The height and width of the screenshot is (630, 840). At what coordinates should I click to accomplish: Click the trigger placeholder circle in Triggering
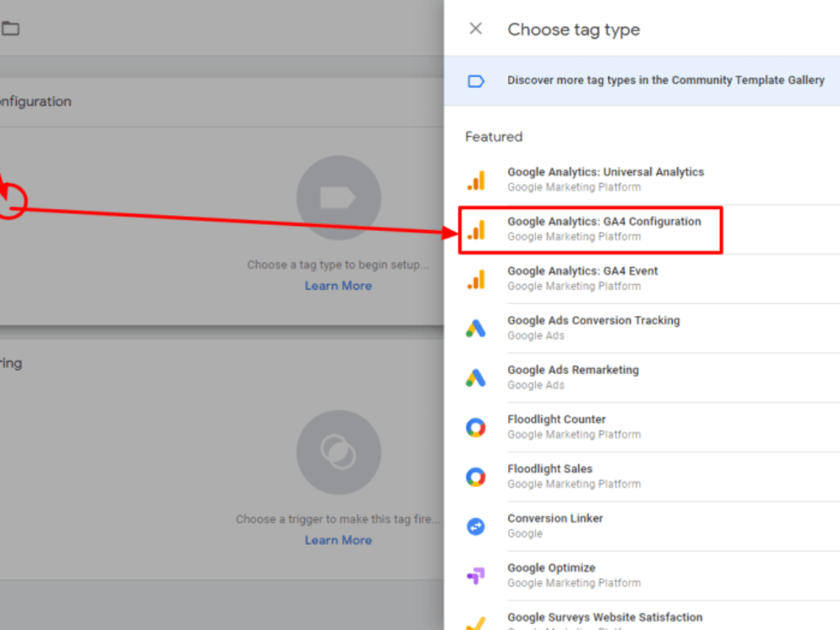(x=339, y=452)
